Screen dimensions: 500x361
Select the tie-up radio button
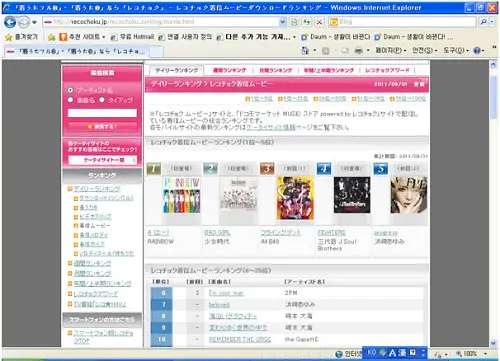point(102,100)
